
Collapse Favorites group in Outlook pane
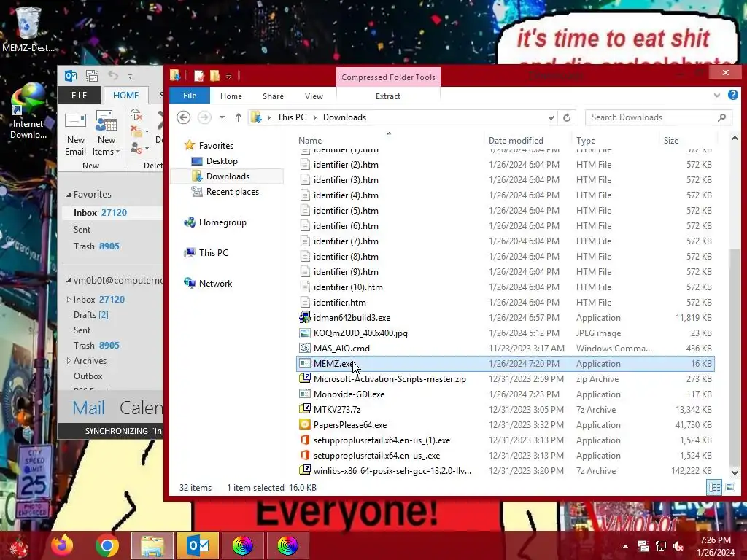point(69,194)
